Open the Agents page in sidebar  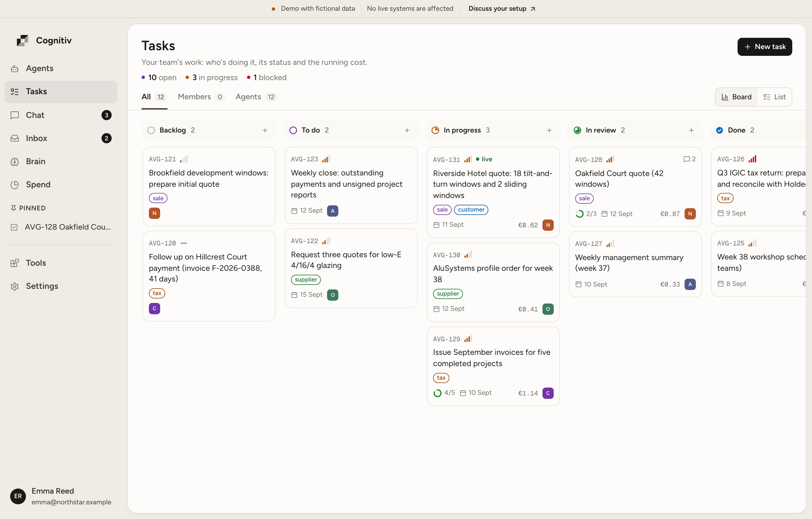61,68
